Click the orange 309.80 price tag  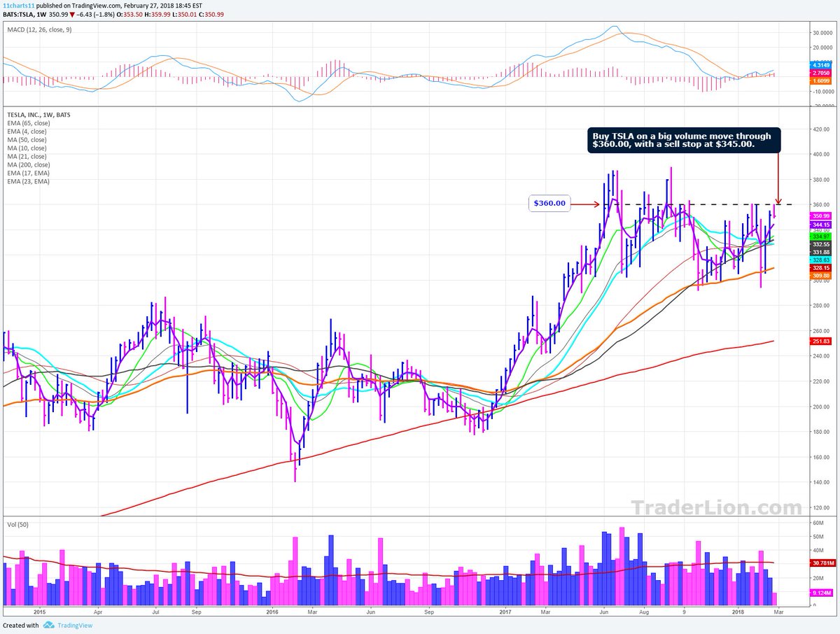coord(820,276)
